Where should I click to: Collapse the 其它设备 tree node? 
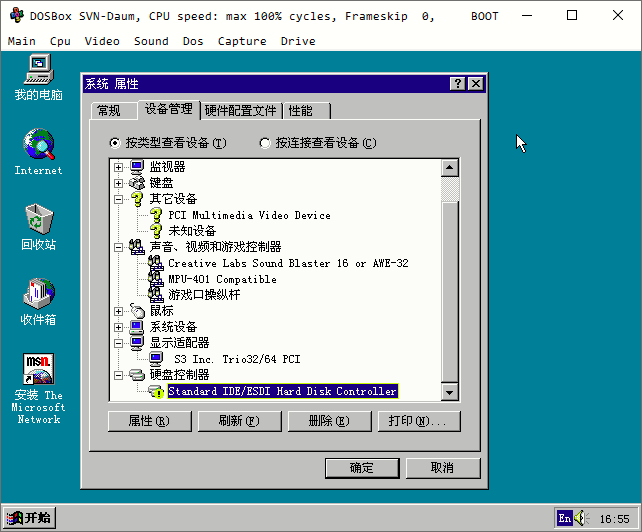click(118, 199)
